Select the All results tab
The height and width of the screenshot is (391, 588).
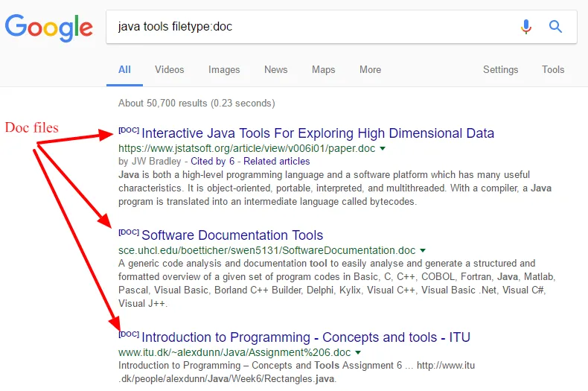tap(124, 70)
